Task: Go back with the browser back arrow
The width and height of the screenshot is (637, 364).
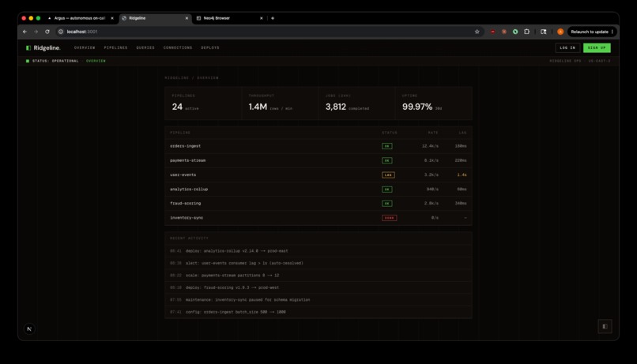Action: (x=24, y=32)
